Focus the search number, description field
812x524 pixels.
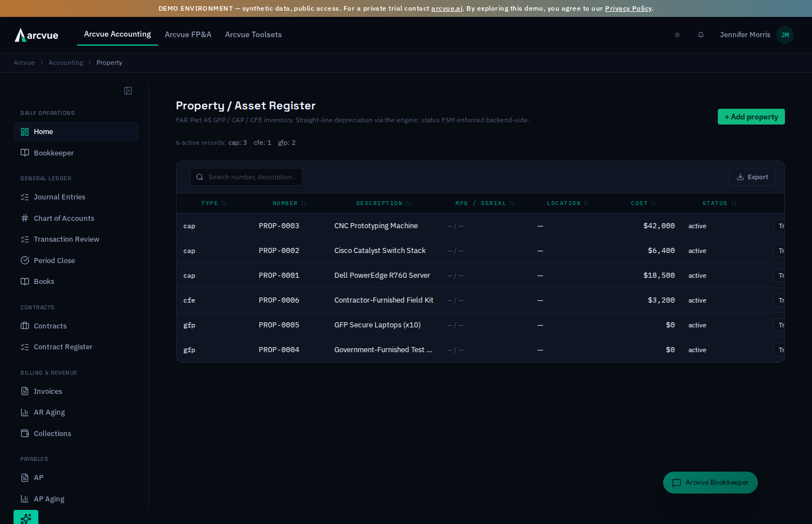tap(246, 177)
